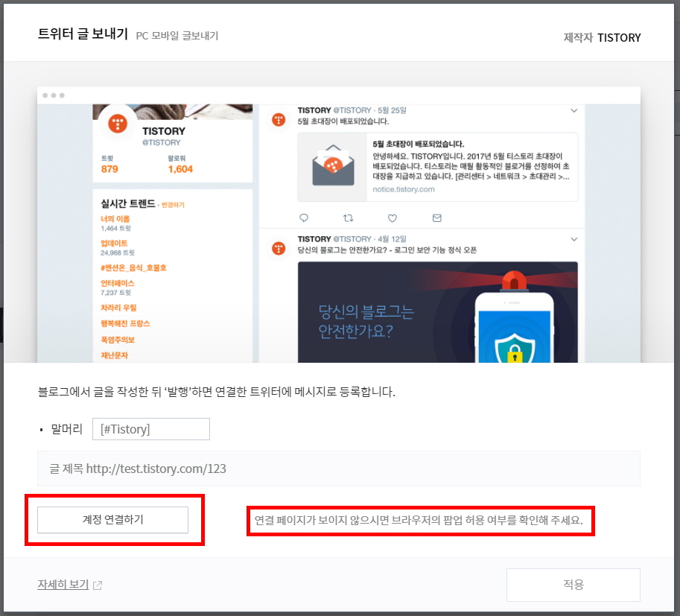Focus the 말머리 input field

[x=151, y=429]
